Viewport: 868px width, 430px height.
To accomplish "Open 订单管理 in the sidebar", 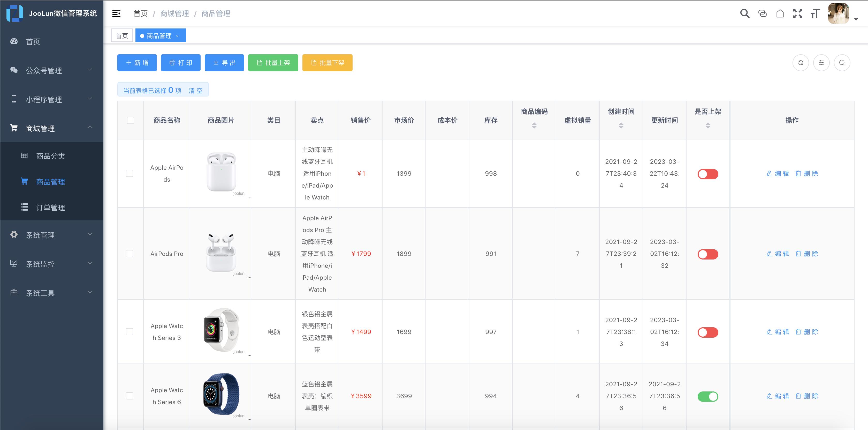I will 51,208.
